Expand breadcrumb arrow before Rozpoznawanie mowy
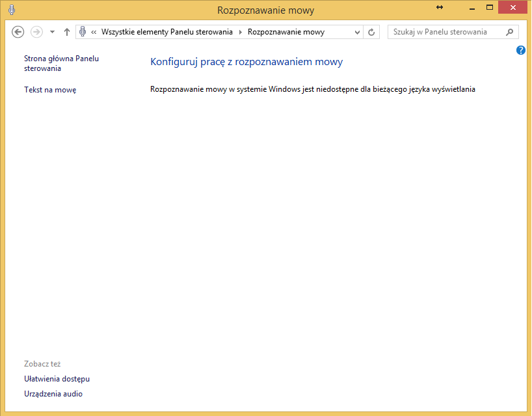Screen dimensions: 532x416 (x=240, y=32)
